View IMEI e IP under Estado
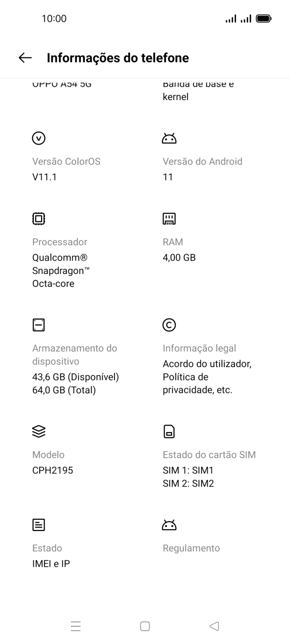 [51, 563]
